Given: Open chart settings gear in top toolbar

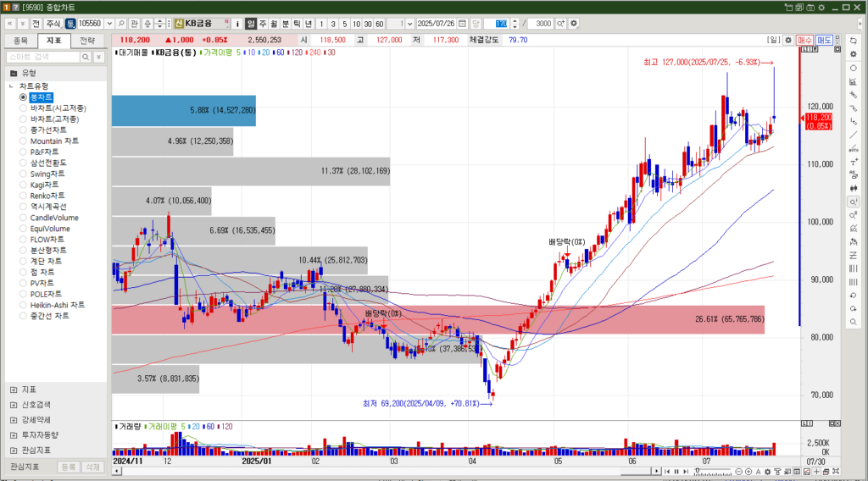Looking at the screenshot, I should pos(574,24).
